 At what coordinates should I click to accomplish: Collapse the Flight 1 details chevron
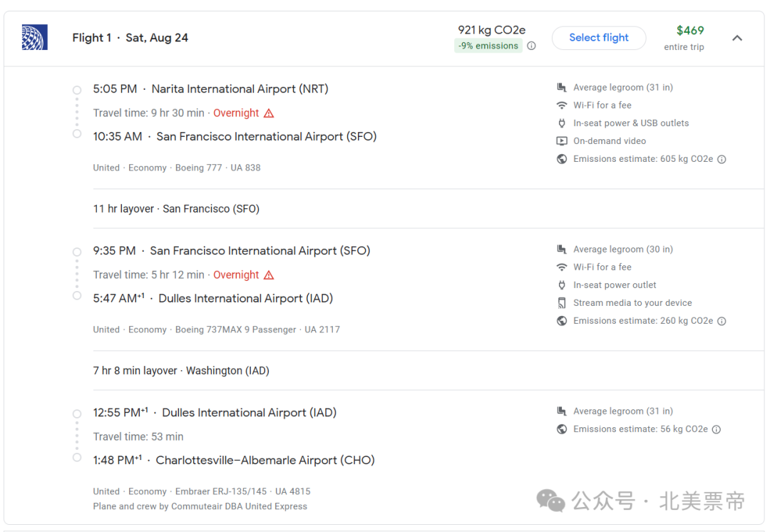pos(737,38)
